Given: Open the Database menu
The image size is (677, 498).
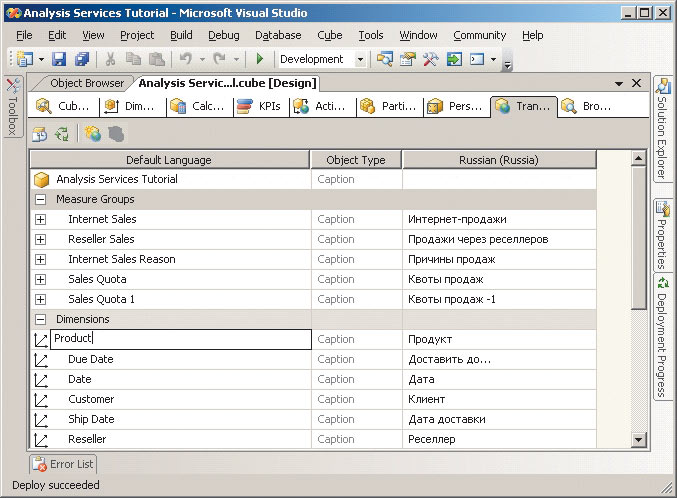Looking at the screenshot, I should [278, 35].
